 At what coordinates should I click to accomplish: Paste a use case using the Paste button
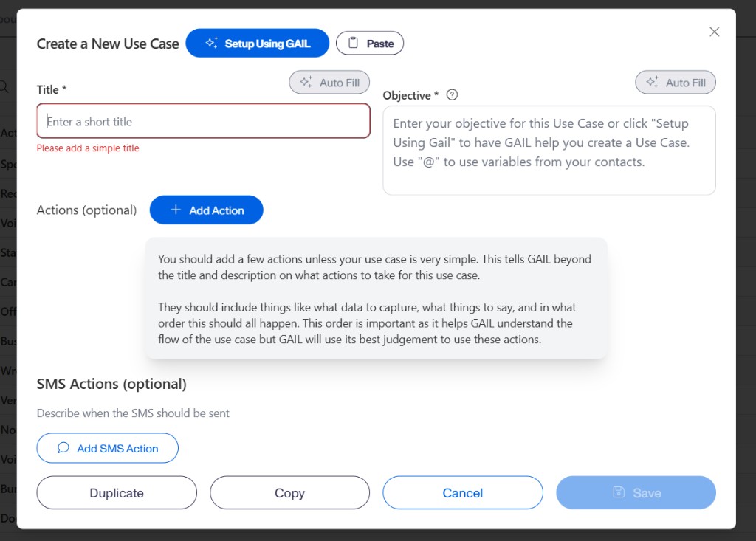click(x=370, y=43)
